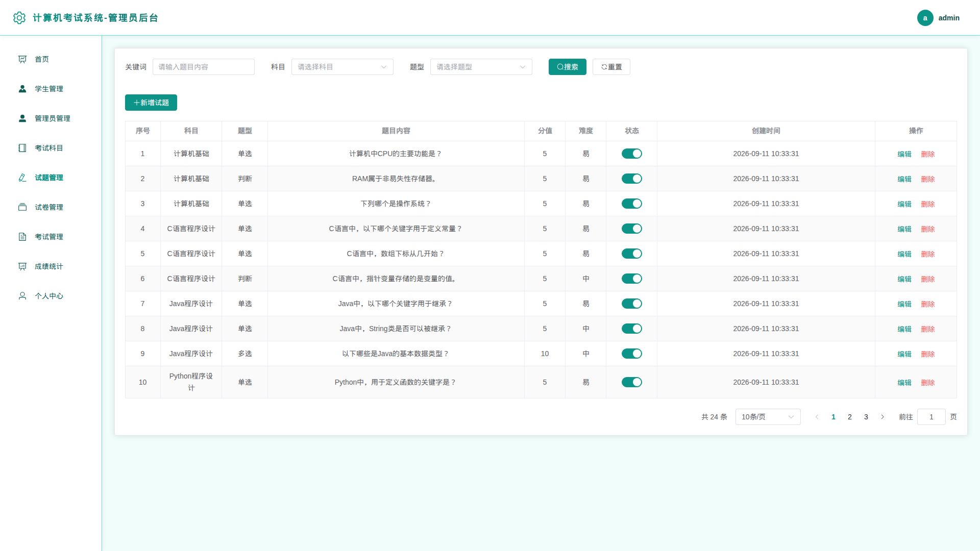This screenshot has width=980, height=551.
Task: Open 首页 menu item
Action: coord(51,59)
